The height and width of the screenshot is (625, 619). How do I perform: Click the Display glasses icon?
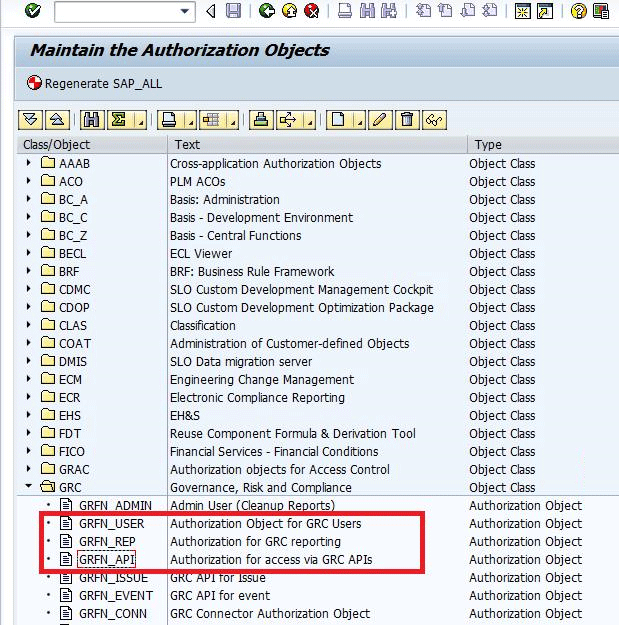pos(434,120)
